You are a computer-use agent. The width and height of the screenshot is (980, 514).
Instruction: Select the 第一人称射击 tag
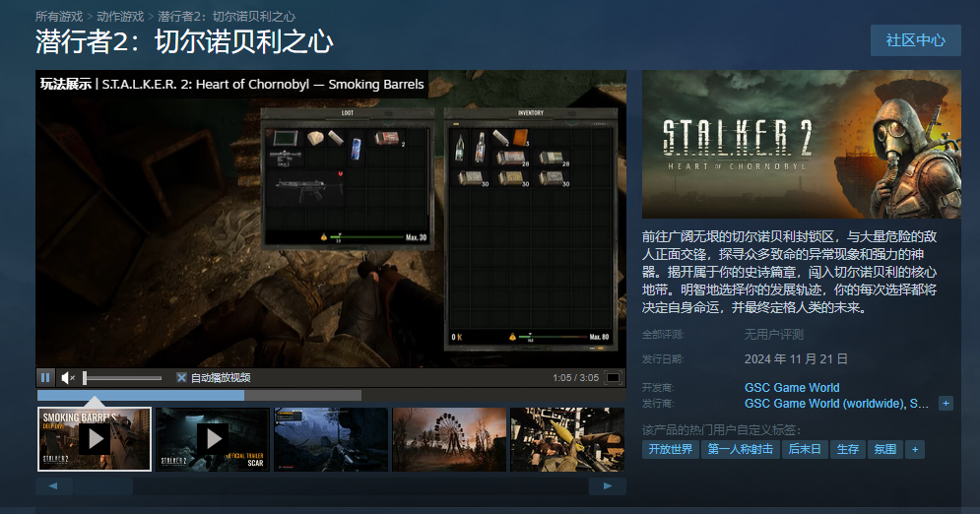(740, 449)
